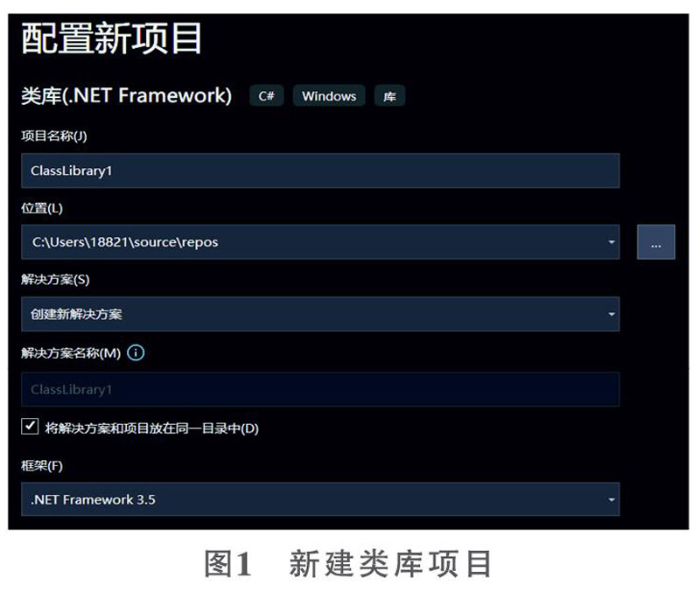The width and height of the screenshot is (700, 592).
Task: Click the 配置新项目 heading
Action: click(111, 38)
